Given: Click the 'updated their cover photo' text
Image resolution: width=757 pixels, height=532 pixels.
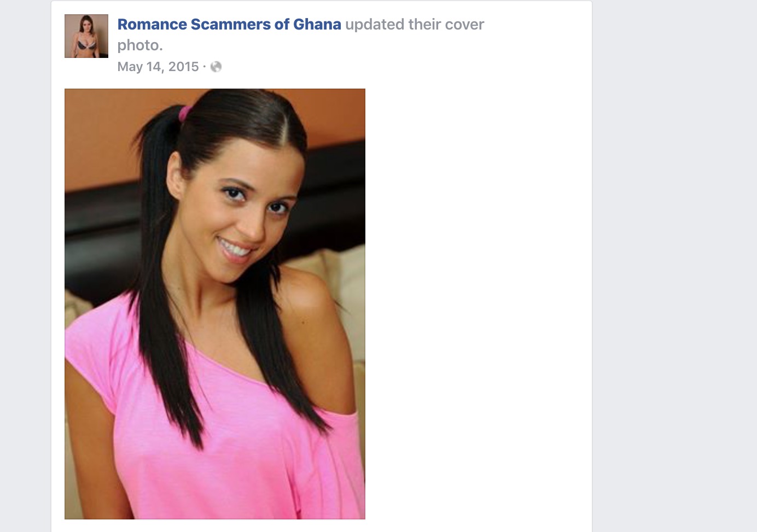Looking at the screenshot, I should [x=301, y=34].
